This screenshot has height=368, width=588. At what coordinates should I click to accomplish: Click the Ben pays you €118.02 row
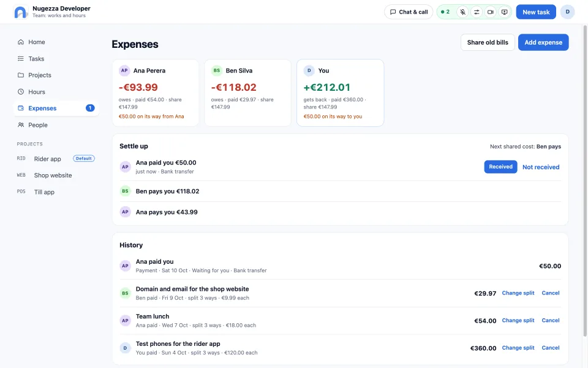pyautogui.click(x=340, y=191)
